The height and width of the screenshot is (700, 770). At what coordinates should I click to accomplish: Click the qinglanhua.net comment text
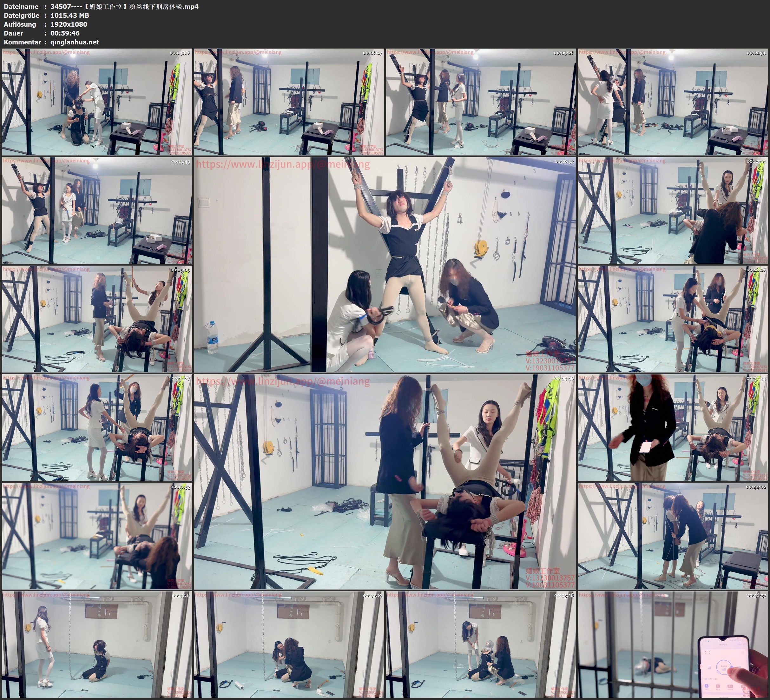[75, 42]
